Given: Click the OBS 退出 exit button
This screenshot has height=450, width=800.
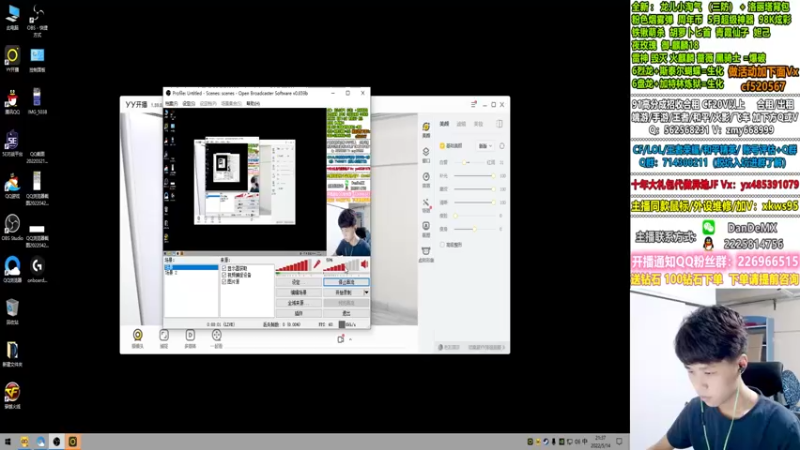Looking at the screenshot, I should coord(346,313).
